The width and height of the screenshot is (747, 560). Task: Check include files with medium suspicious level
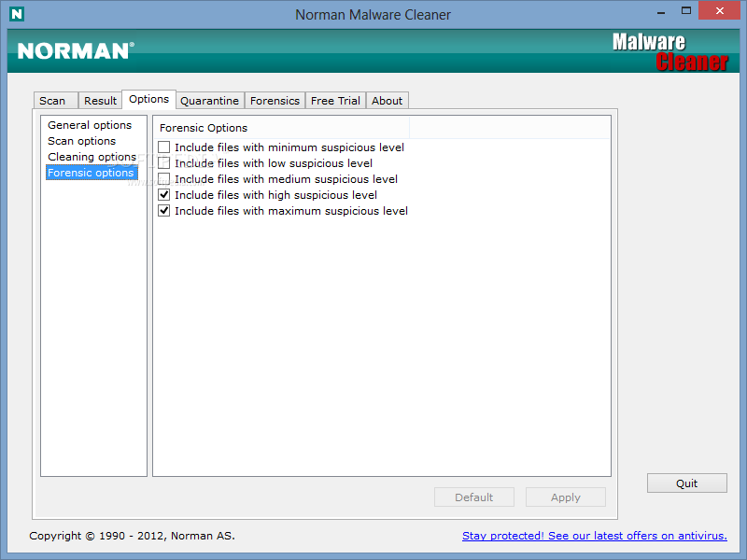[164, 179]
